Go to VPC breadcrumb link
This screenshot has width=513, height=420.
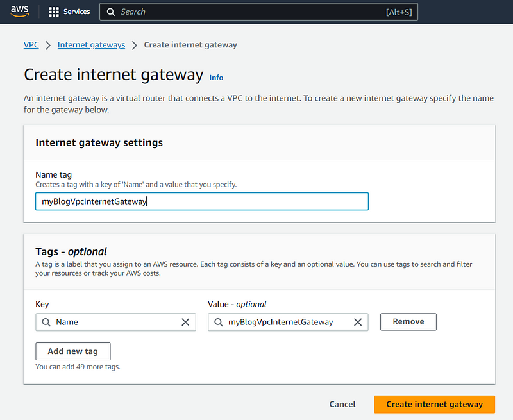pos(31,45)
